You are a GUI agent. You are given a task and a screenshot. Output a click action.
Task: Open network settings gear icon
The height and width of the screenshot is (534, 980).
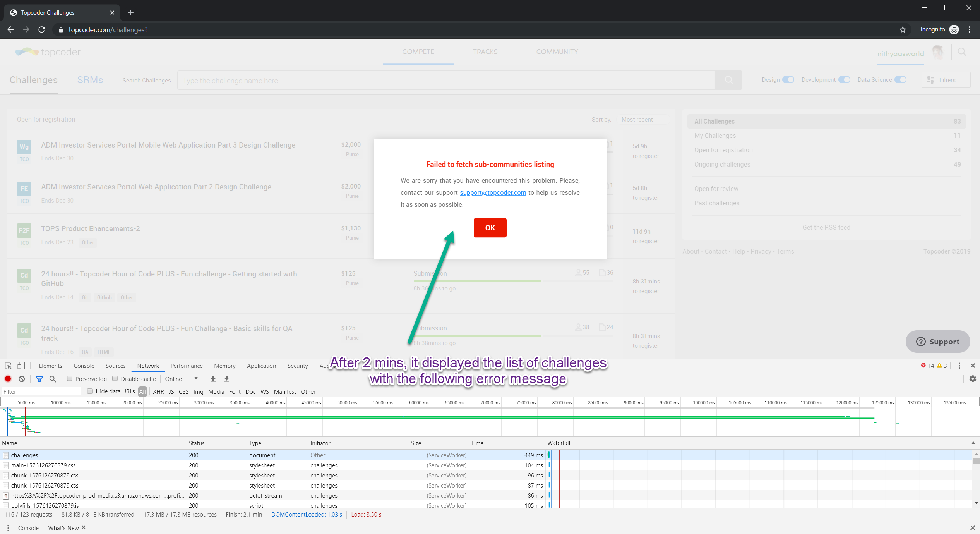coord(973,379)
